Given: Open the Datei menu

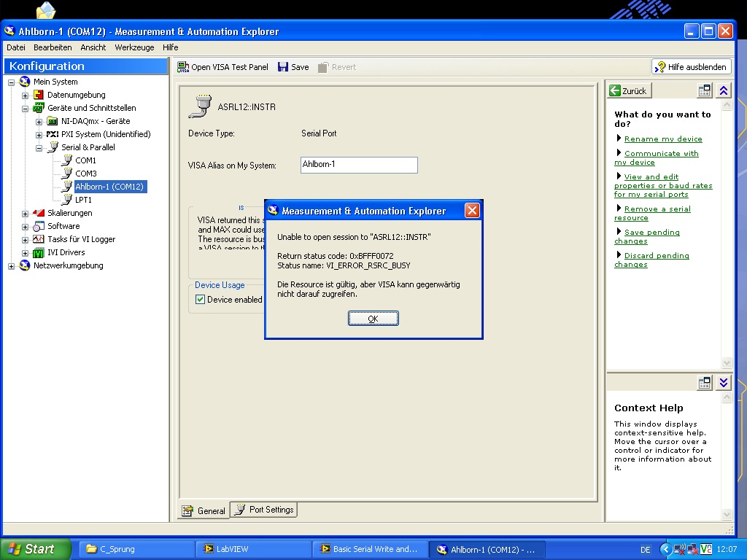Looking at the screenshot, I should 16,47.
